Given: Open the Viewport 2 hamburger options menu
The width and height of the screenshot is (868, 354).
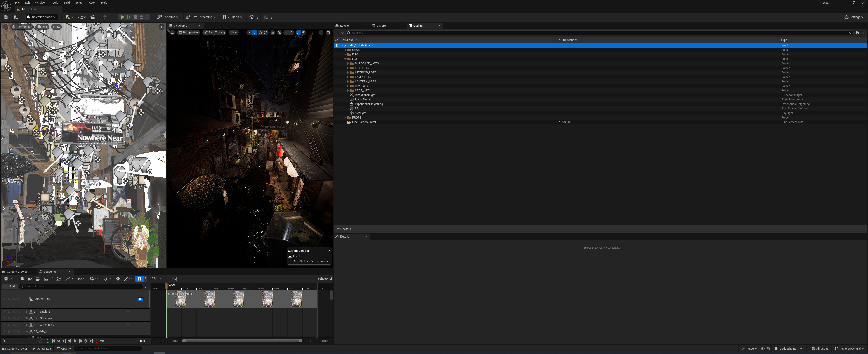Looking at the screenshot, I should tap(172, 33).
